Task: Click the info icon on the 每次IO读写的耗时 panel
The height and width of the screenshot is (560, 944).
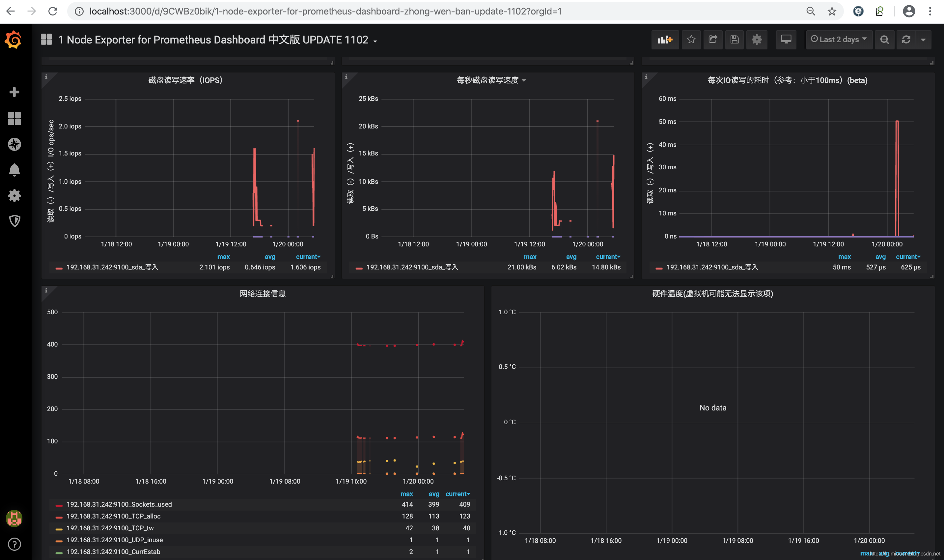Action: [646, 77]
